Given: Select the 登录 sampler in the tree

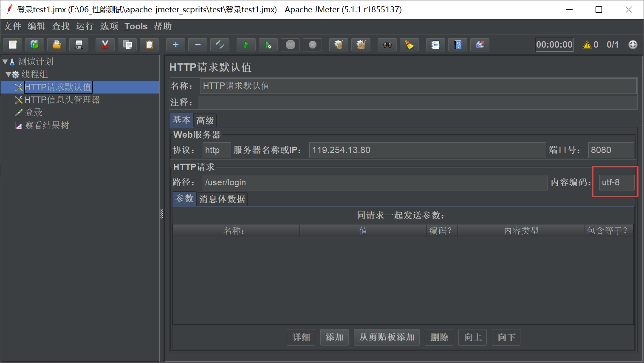Looking at the screenshot, I should click(34, 113).
